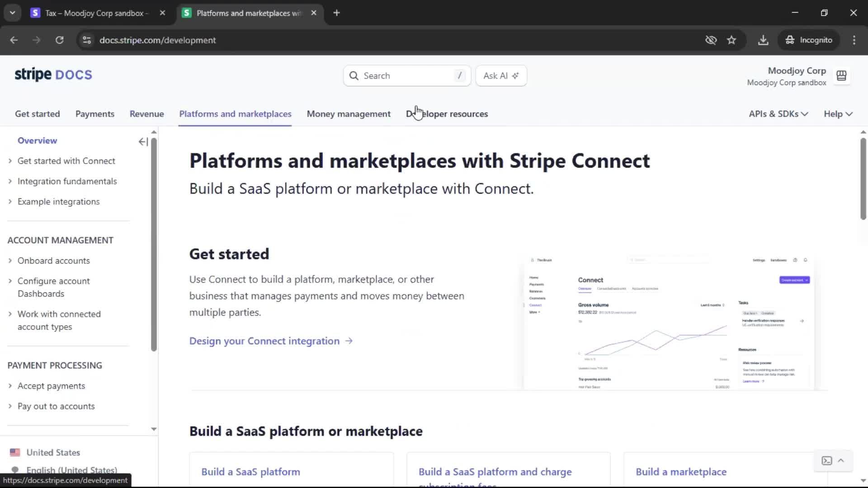Click the Ask AI button
This screenshot has width=868, height=488.
pyautogui.click(x=501, y=76)
